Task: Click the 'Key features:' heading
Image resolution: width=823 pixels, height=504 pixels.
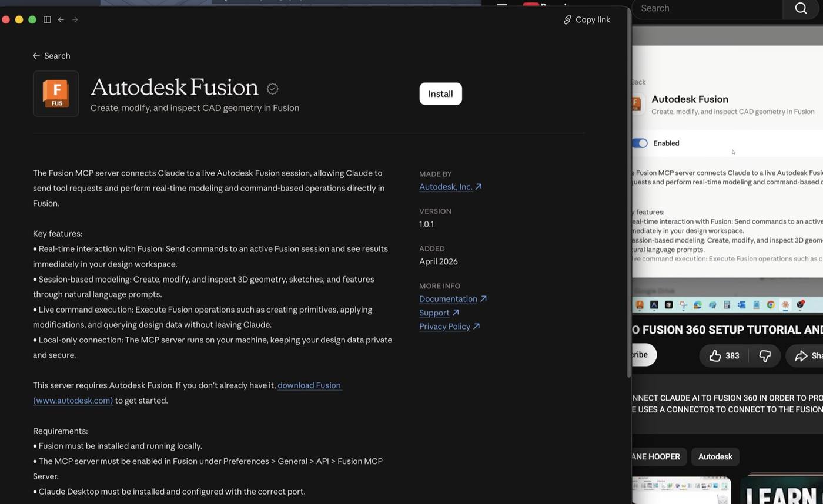Action: tap(58, 234)
